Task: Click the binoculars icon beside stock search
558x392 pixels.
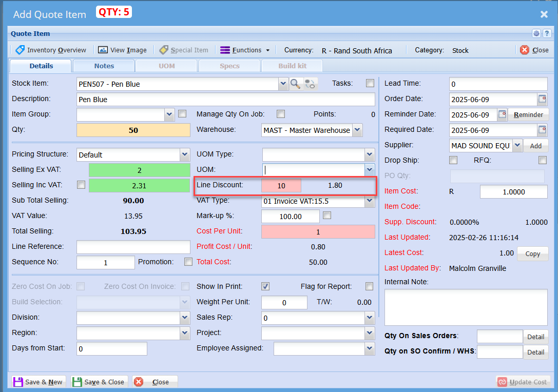Action: pyautogui.click(x=311, y=84)
